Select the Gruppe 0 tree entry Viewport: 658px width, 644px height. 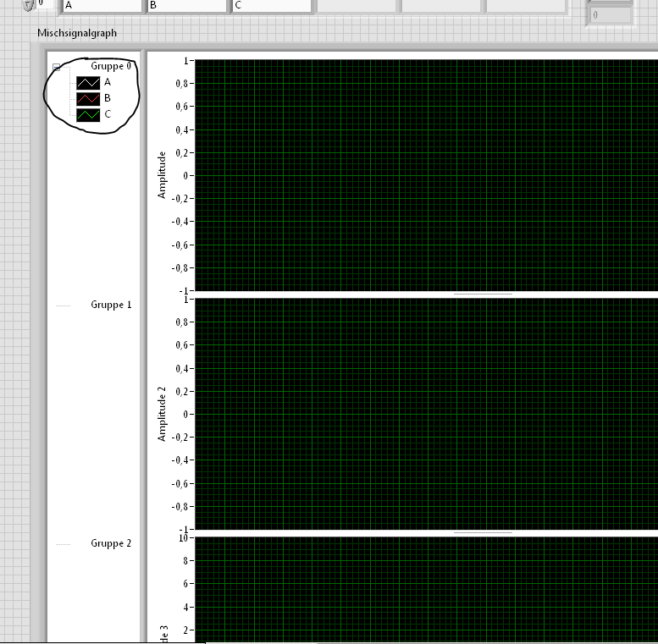(x=111, y=66)
